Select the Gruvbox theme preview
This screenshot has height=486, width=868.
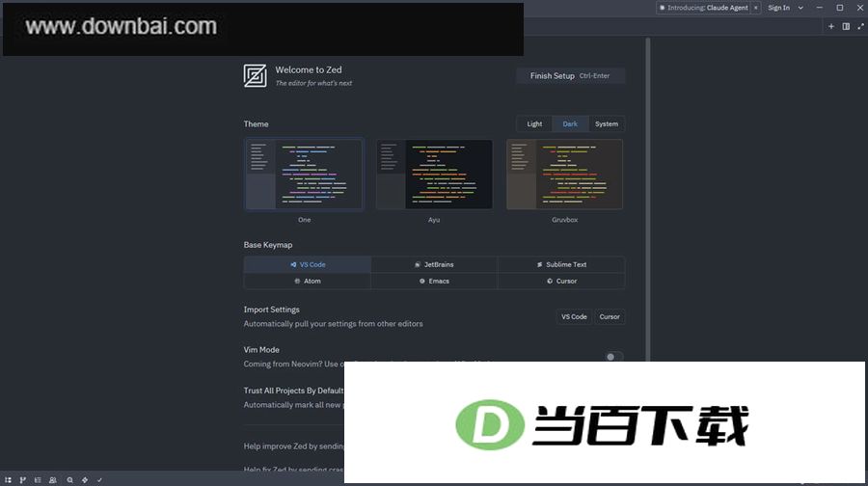click(x=564, y=175)
